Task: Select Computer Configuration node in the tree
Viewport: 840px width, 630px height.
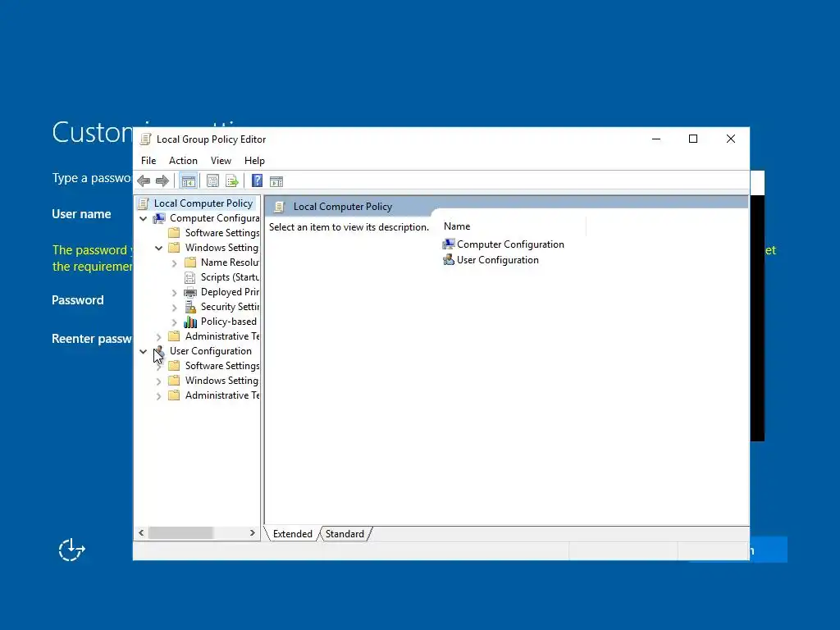Action: click(214, 218)
